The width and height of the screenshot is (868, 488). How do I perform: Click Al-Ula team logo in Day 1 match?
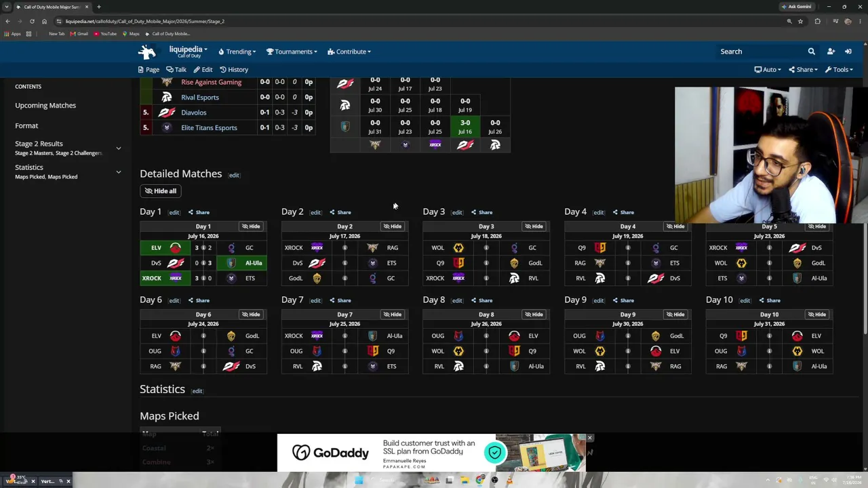point(231,263)
